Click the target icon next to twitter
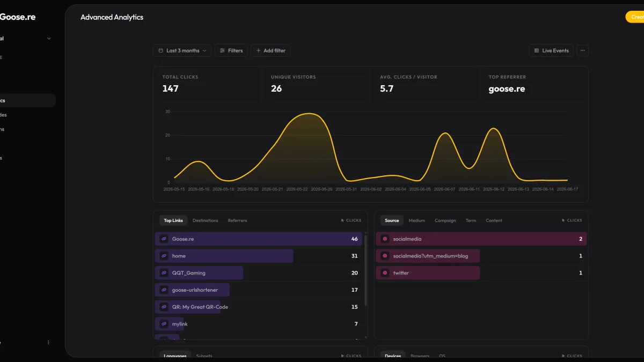The image size is (644, 362). point(385,273)
